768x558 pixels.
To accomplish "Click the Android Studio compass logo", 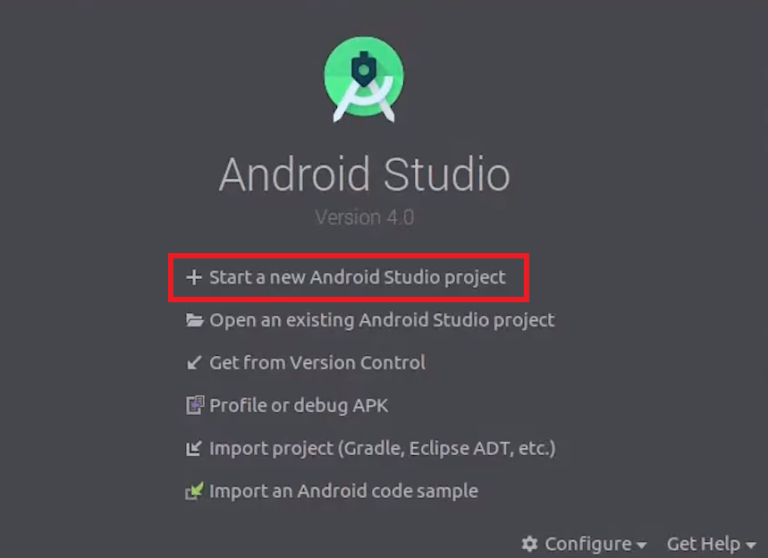I will pos(364,79).
